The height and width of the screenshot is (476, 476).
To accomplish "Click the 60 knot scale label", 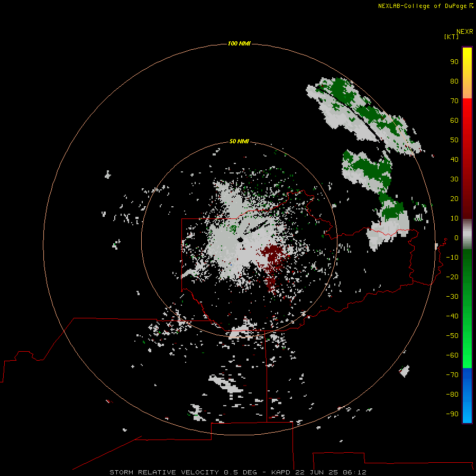I will (454, 121).
